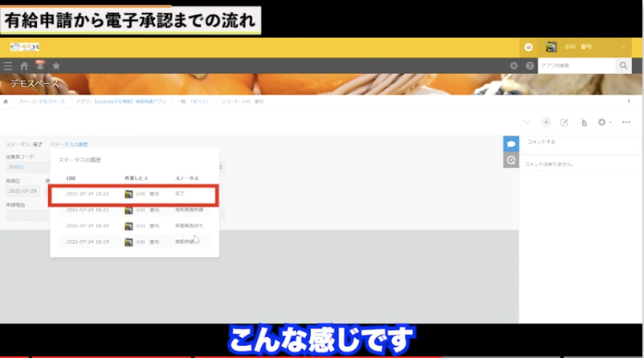The image size is (644, 358).
Task: Switch to the change history tab
Action: 511,161
